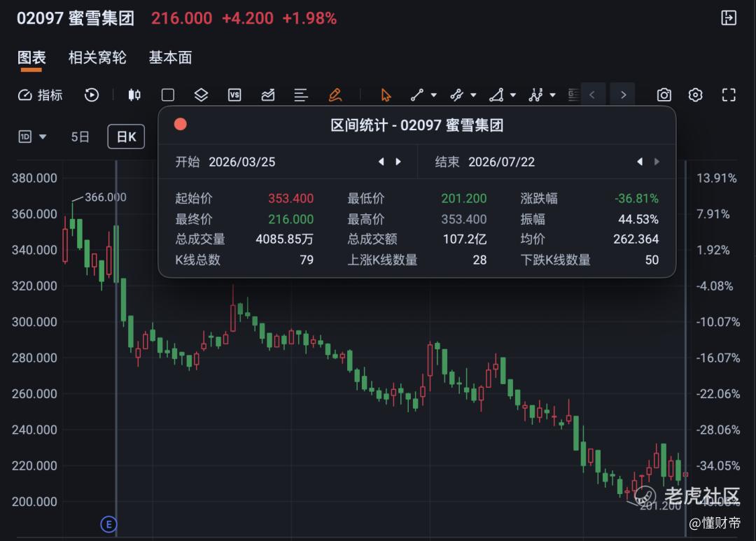Move end date 2026/07/22 back one day

tap(640, 162)
